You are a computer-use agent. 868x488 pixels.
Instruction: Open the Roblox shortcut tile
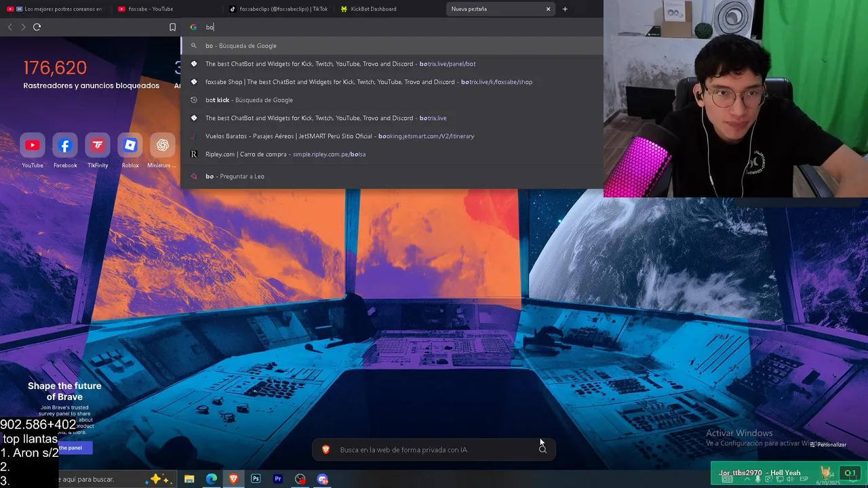[130, 145]
